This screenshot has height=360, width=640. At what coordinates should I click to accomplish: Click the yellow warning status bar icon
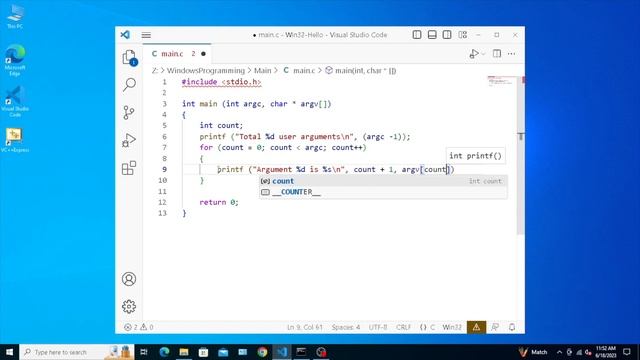[476, 327]
